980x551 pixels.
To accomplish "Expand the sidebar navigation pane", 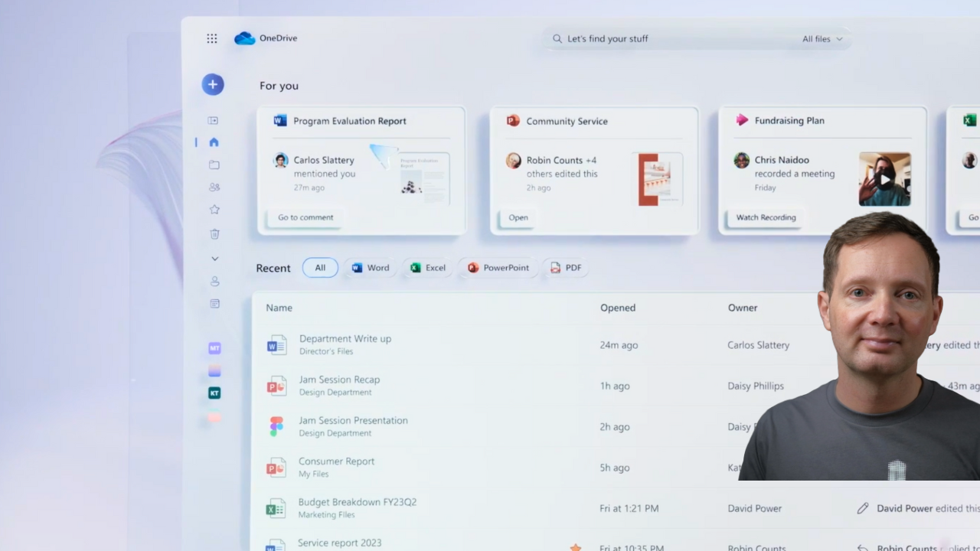I will point(214,120).
